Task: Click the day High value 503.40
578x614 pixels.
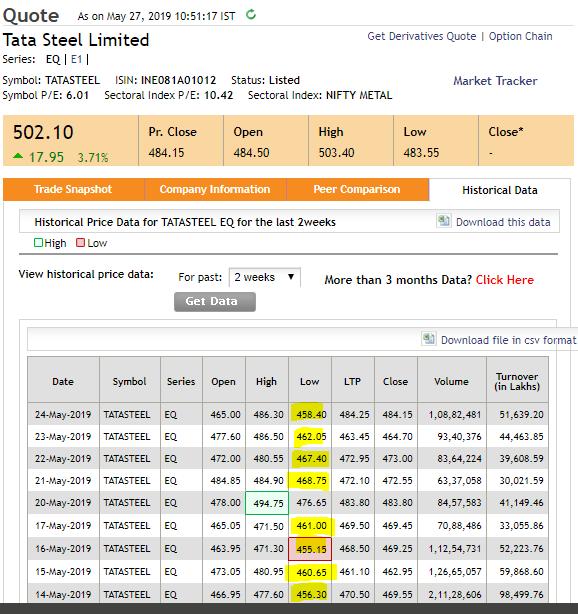Action: 336,153
